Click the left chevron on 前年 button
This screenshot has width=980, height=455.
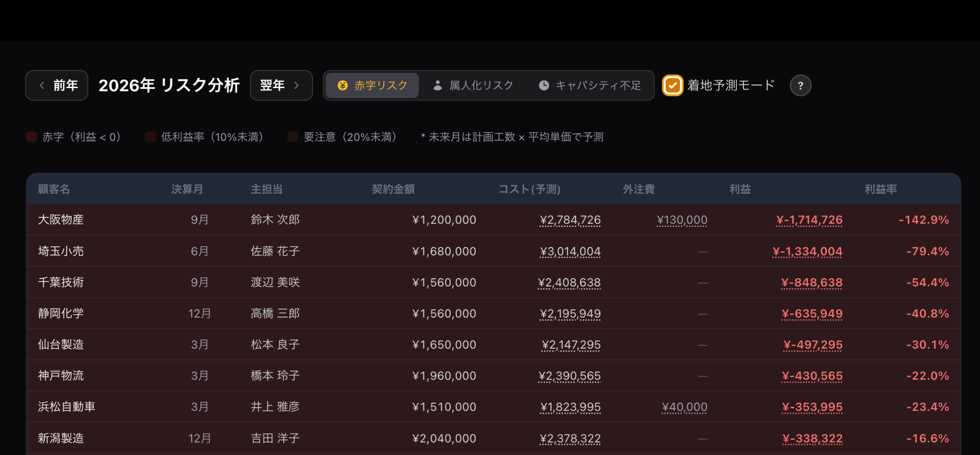pyautogui.click(x=42, y=85)
